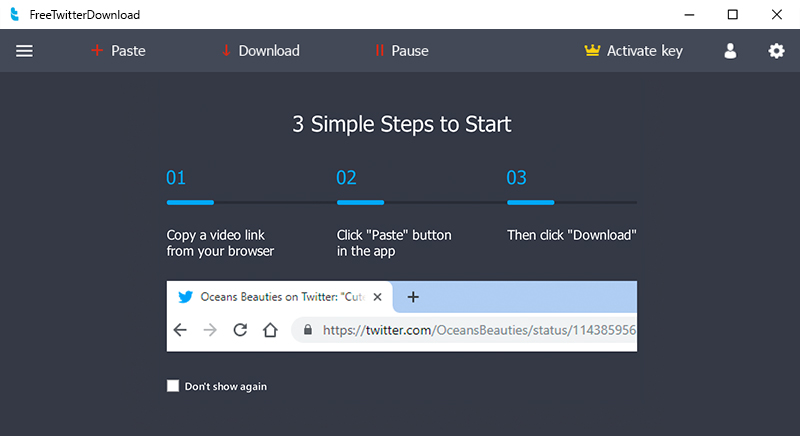Maximize the FreeTwitterDownload window
The image size is (800, 436).
[733, 14]
